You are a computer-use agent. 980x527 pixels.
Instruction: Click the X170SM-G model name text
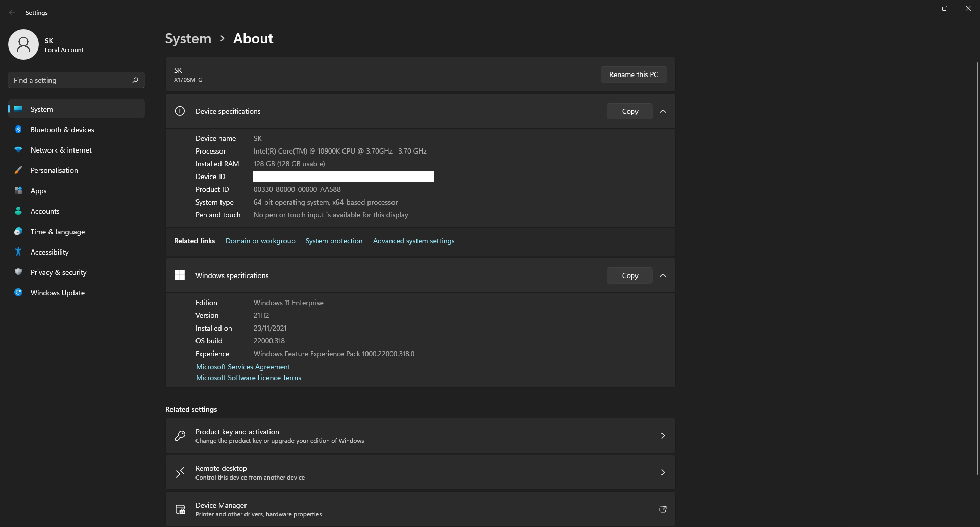(188, 80)
